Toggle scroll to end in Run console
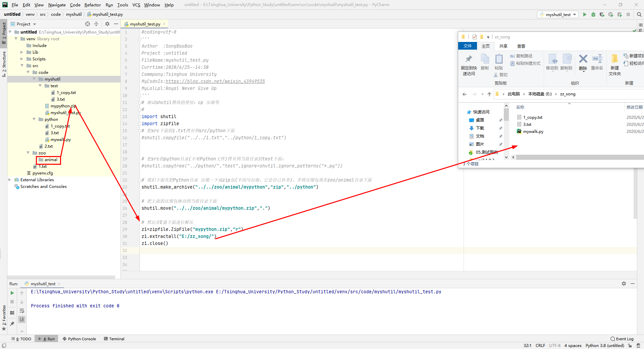Viewport: 644px width, 349px height. [x=22, y=319]
